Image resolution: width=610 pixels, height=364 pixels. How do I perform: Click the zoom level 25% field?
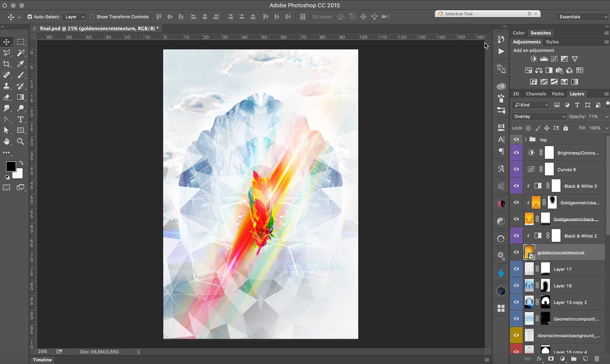43,352
